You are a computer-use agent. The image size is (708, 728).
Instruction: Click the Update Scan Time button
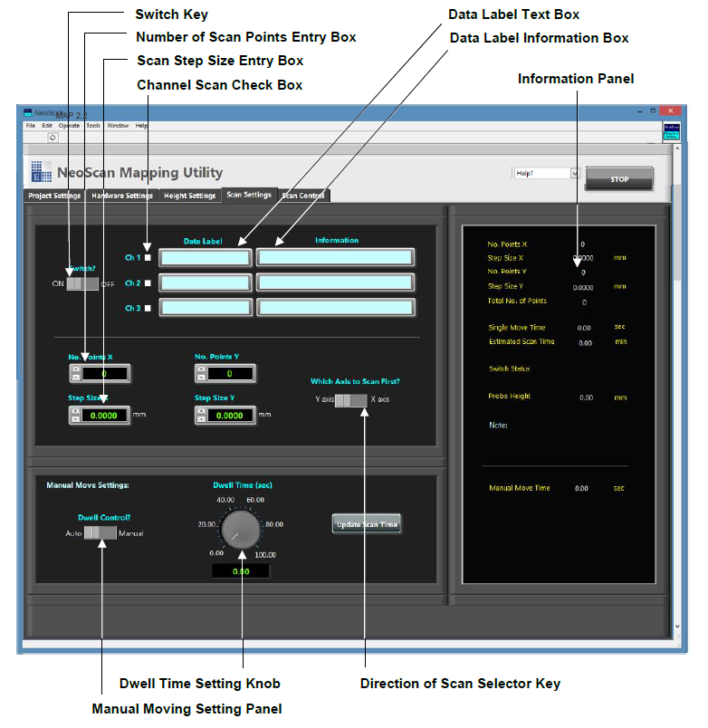(x=367, y=524)
